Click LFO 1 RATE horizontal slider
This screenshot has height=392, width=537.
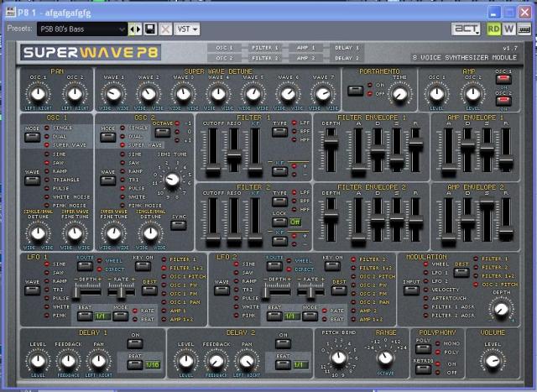point(121,292)
